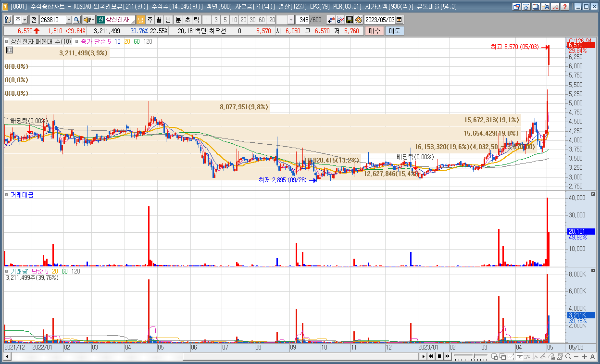
Task: Stop chart replay with the square button
Action: point(439,356)
